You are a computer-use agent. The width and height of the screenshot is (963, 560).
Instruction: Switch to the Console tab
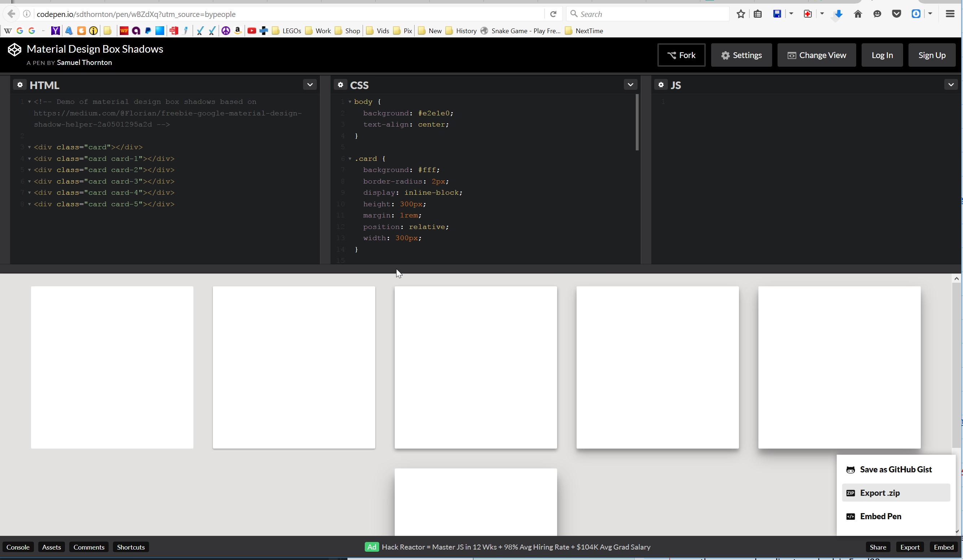[18, 547]
